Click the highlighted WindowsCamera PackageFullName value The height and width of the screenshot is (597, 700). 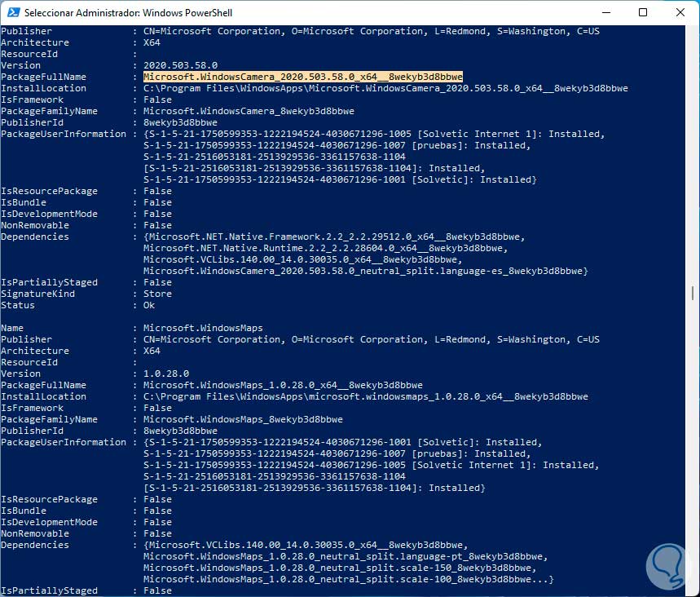(302, 77)
